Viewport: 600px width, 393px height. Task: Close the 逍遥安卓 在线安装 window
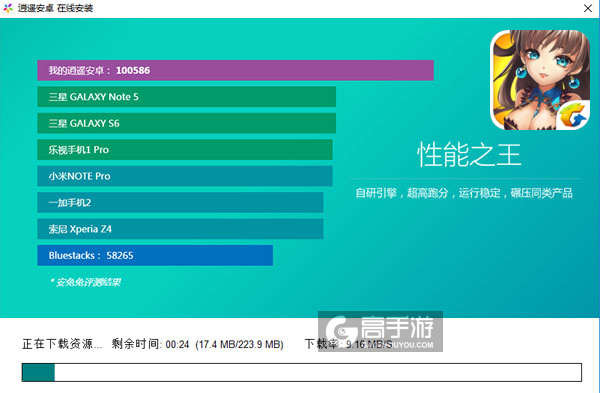[x=588, y=8]
